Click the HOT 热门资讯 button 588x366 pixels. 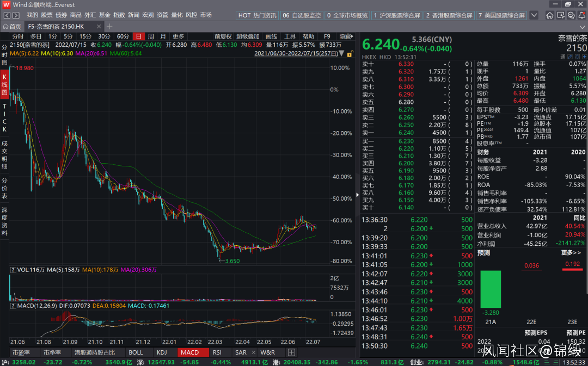point(257,15)
